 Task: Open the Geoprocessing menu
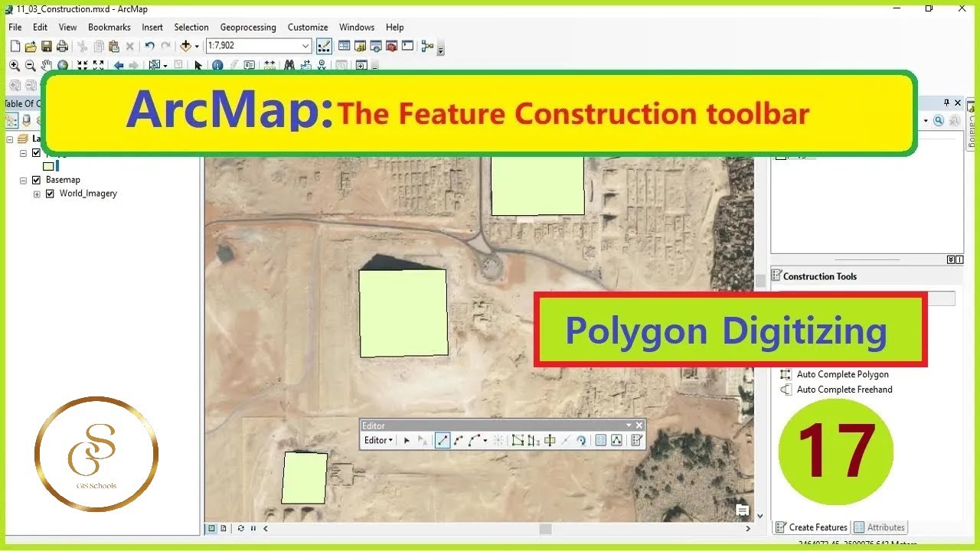tap(248, 27)
